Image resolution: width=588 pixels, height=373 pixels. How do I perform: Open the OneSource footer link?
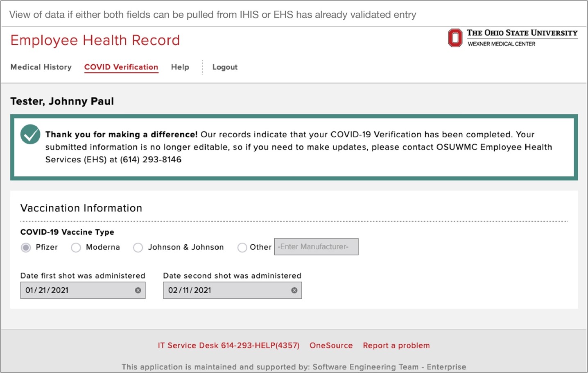coord(331,346)
